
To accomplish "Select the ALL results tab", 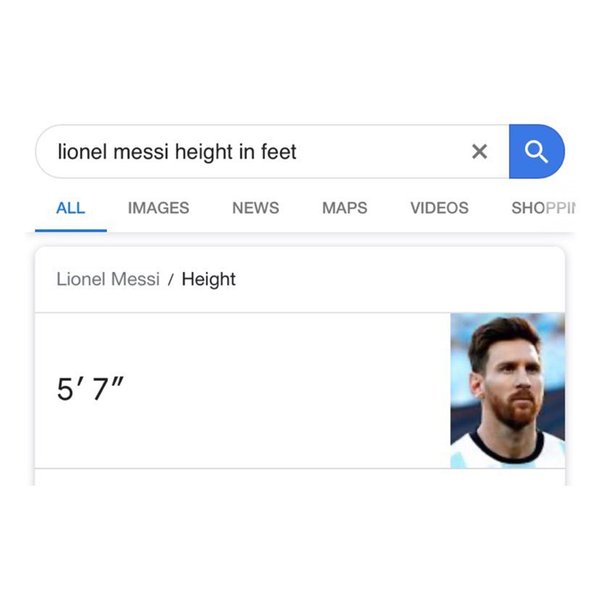I will 70,208.
